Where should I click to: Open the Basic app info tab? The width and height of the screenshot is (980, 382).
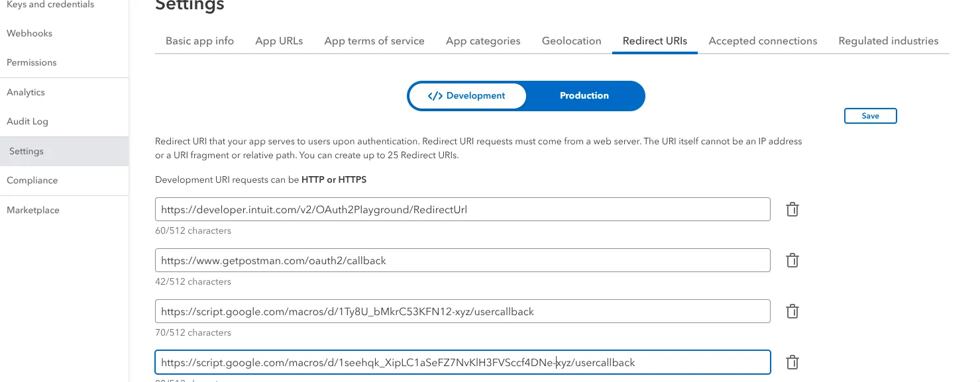[199, 41]
